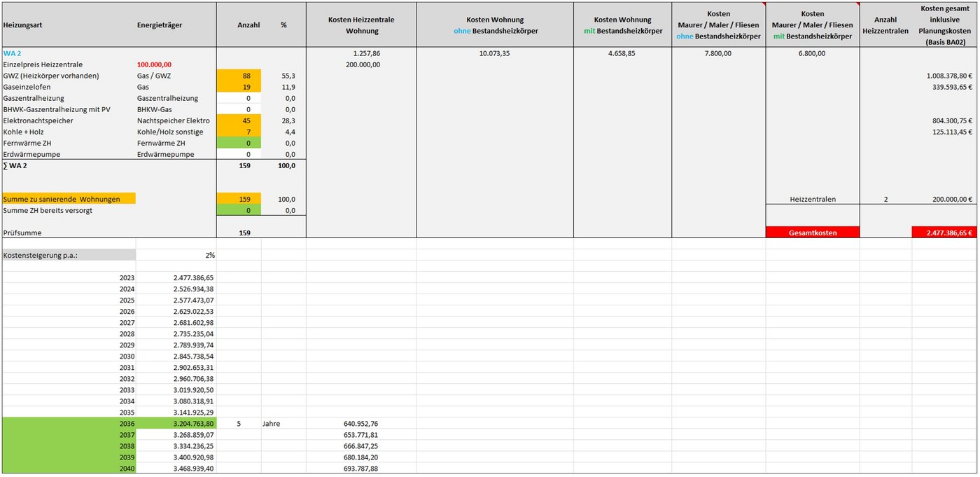This screenshot has width=980, height=477.
Task: Select the green Fernwärme ZH count cell
Action: point(239,143)
